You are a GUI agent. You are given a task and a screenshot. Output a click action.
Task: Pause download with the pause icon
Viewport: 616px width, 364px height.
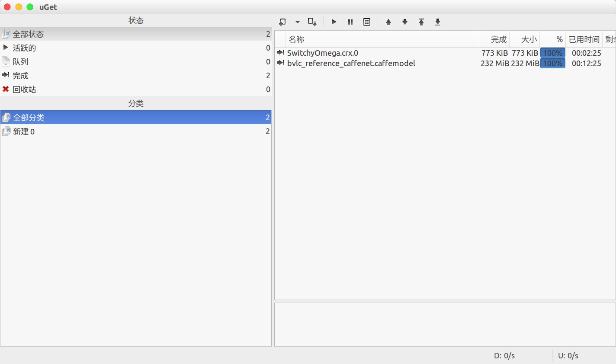pos(350,22)
